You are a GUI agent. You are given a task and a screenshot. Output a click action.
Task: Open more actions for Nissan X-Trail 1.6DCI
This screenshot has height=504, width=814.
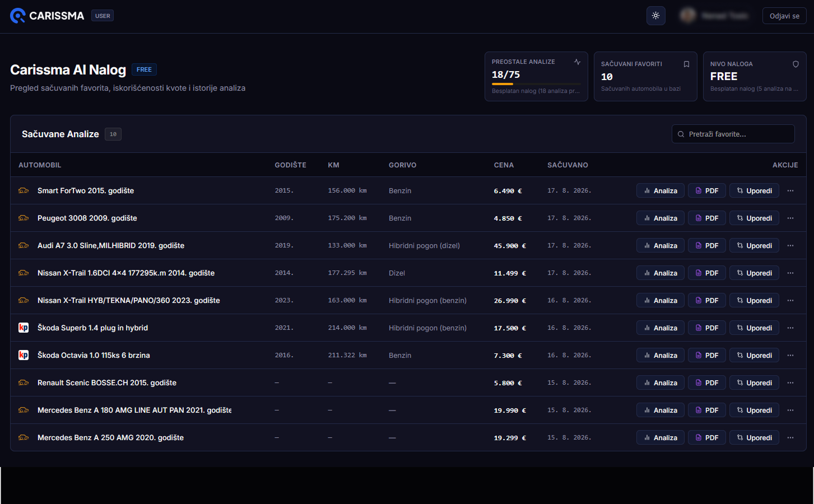[x=790, y=273]
